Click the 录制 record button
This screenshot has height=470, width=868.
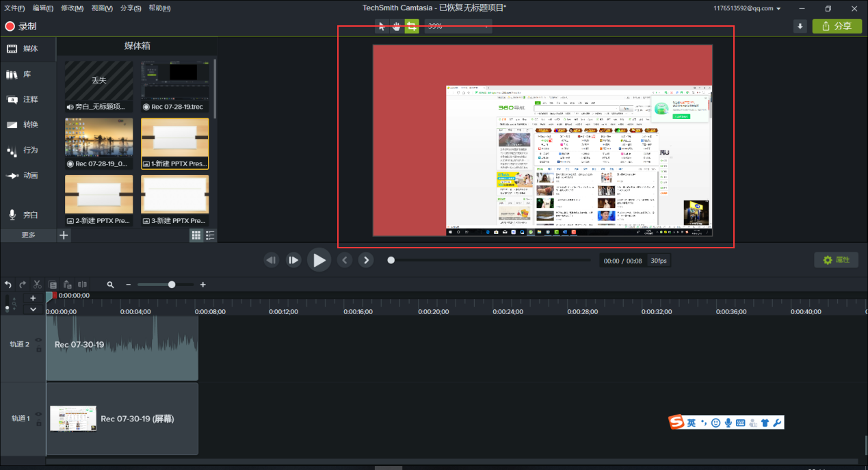click(21, 26)
